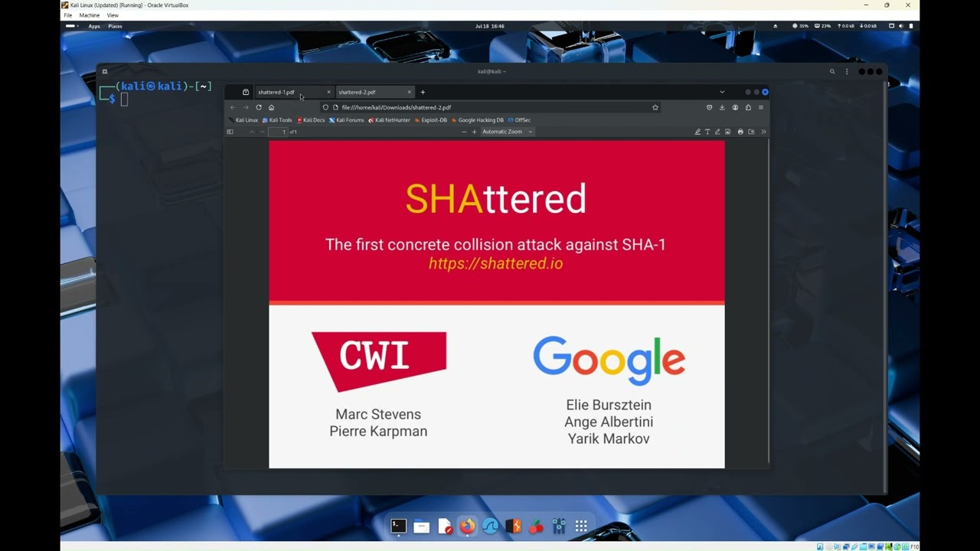
Task: Open the VirtualBox View menu
Action: click(x=113, y=15)
